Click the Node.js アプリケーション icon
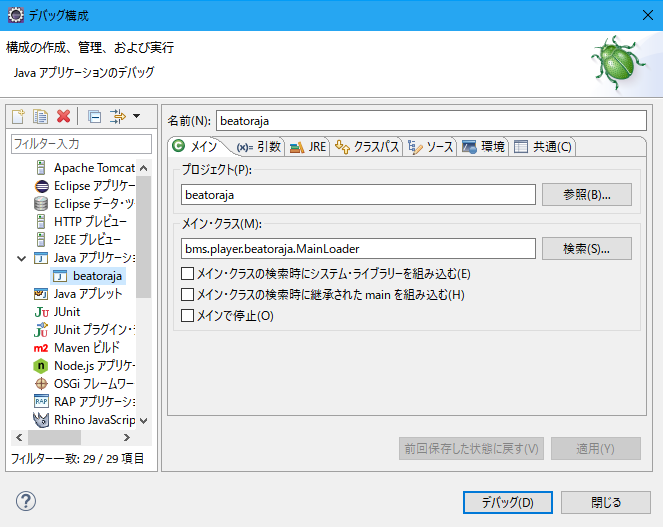The width and height of the screenshot is (663, 527). 41,366
